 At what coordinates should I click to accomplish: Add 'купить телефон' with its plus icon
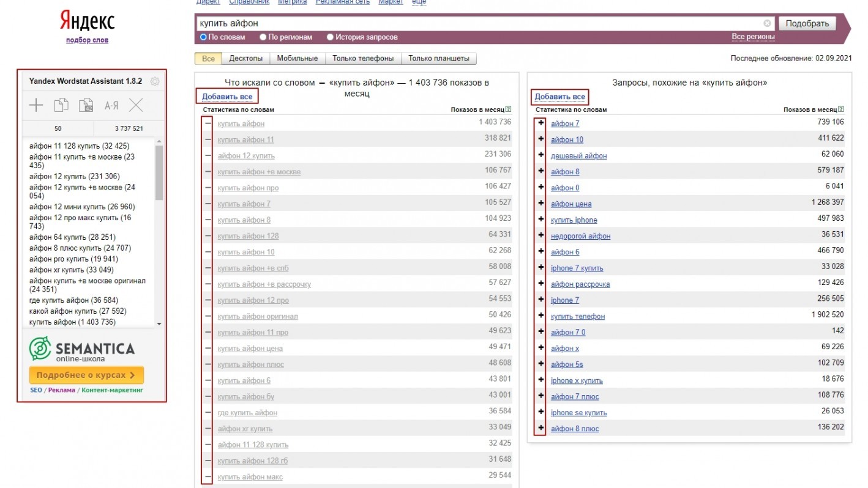pyautogui.click(x=541, y=316)
